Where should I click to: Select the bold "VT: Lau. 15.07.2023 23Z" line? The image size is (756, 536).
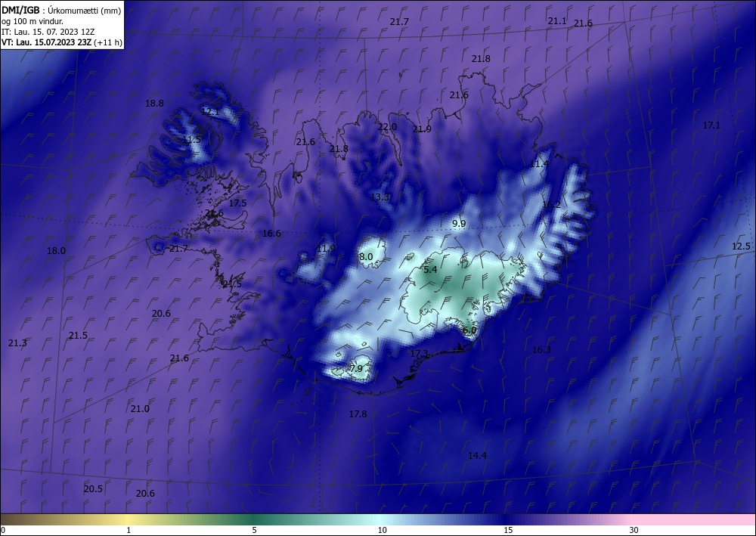[47, 42]
